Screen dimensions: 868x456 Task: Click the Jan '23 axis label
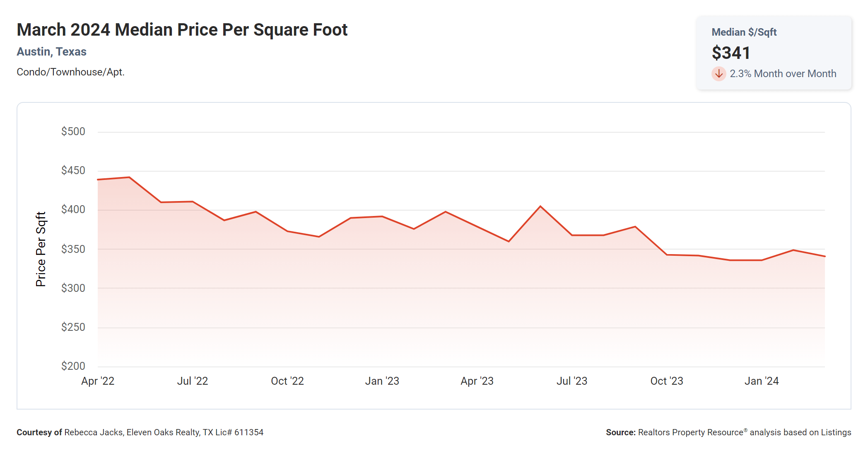click(x=382, y=381)
